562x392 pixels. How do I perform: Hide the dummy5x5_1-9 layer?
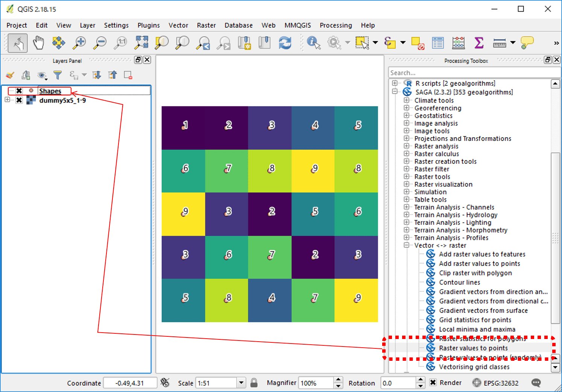click(19, 100)
